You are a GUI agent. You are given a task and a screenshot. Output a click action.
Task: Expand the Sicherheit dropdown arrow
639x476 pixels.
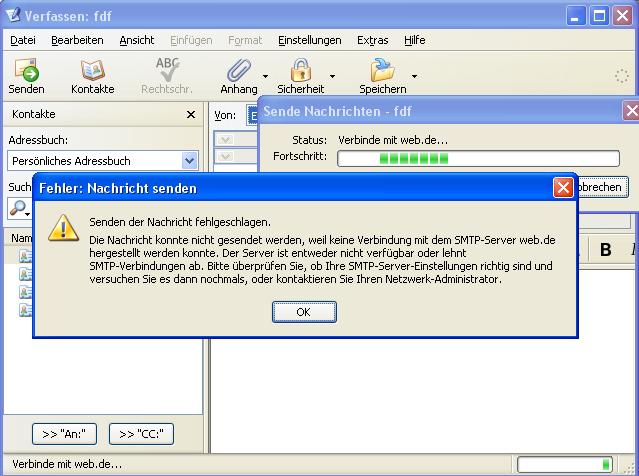(x=331, y=76)
